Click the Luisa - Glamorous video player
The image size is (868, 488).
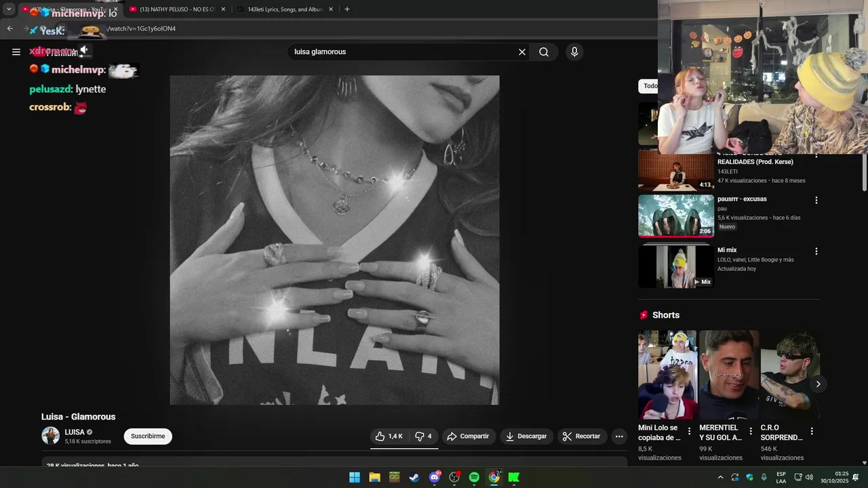point(334,240)
